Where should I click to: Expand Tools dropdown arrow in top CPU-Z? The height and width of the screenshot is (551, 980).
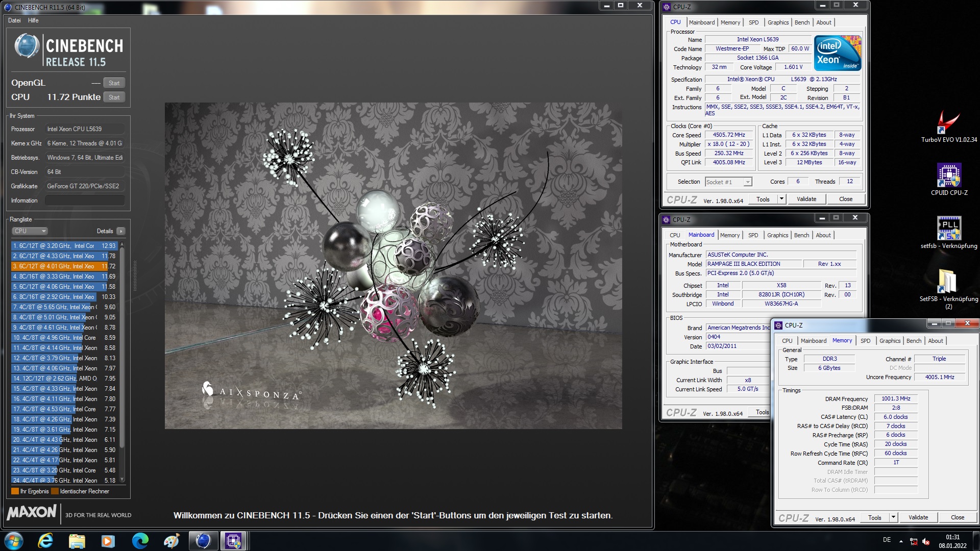pos(781,199)
